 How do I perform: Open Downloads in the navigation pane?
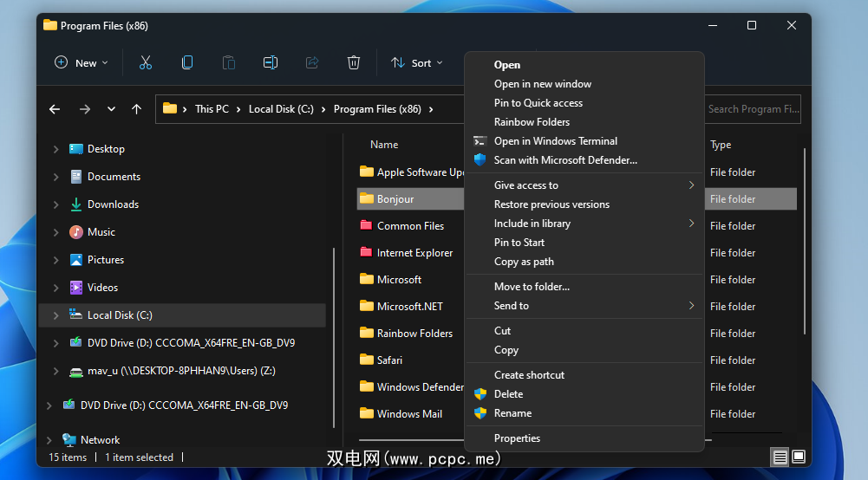113,204
